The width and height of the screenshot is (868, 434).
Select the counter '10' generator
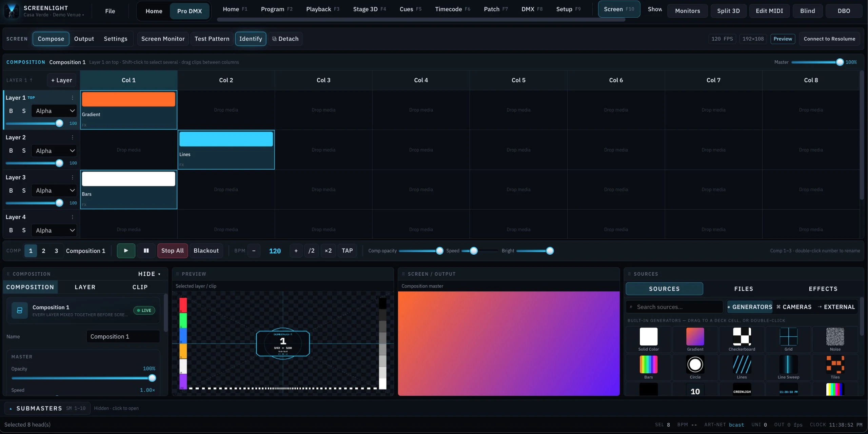pyautogui.click(x=695, y=390)
